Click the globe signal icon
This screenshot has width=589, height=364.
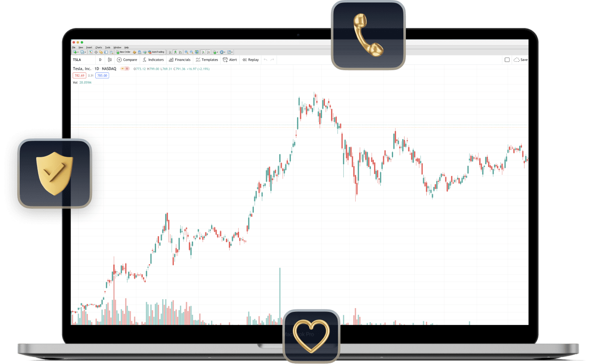tap(145, 52)
